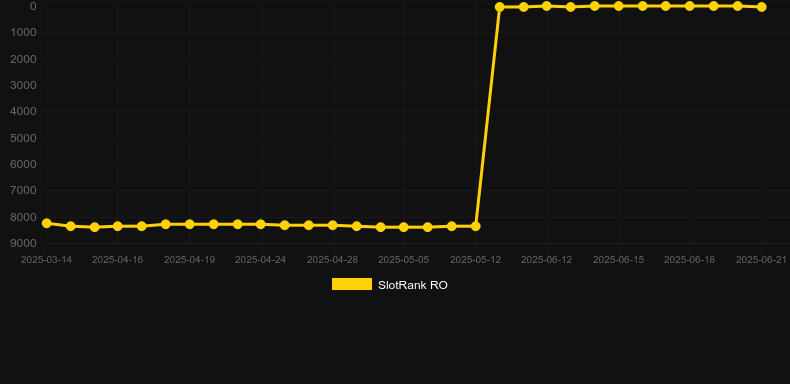This screenshot has width=790, height=384.
Task: Click the 1000 y-axis tick label
Action: pyautogui.click(x=24, y=33)
